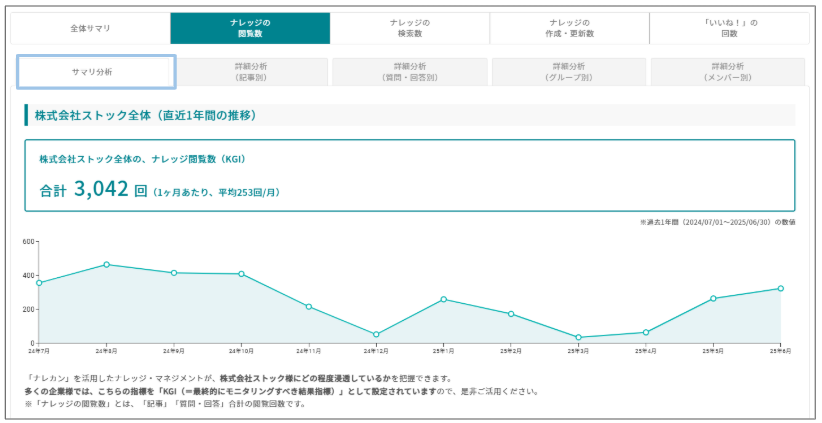Screen dimensions: 822x423
Task: Open the 全体サマリ tab
Action: click(90, 28)
